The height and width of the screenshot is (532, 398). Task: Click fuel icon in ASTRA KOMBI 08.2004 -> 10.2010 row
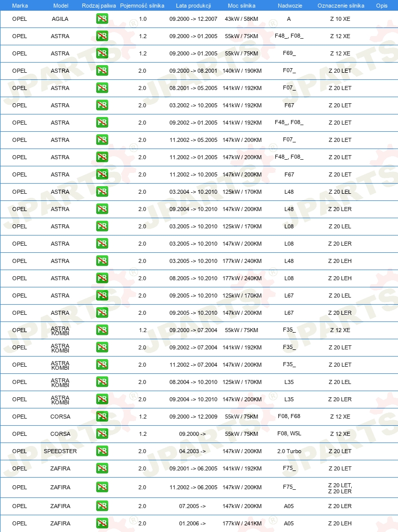point(102,382)
